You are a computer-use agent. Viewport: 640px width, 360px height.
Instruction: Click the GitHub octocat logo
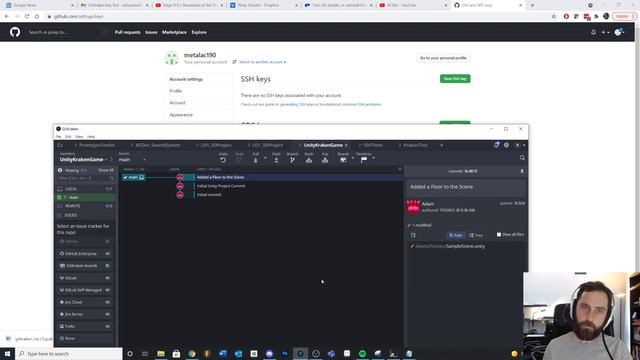[x=15, y=32]
